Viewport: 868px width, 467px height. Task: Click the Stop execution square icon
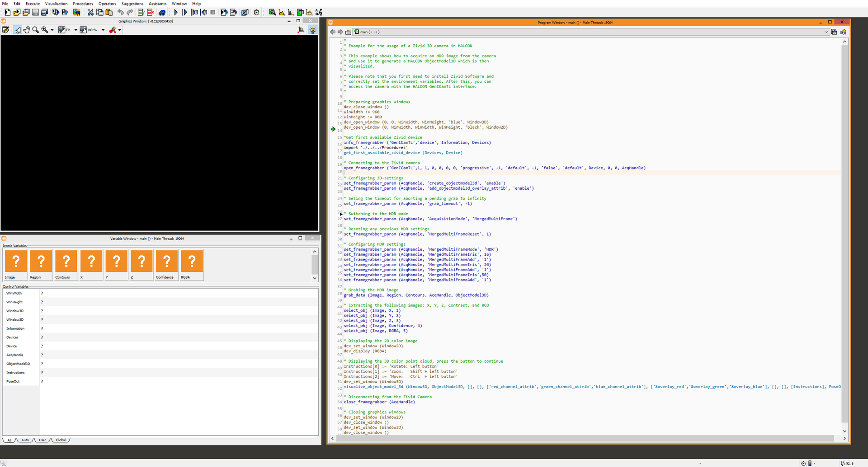213,12
